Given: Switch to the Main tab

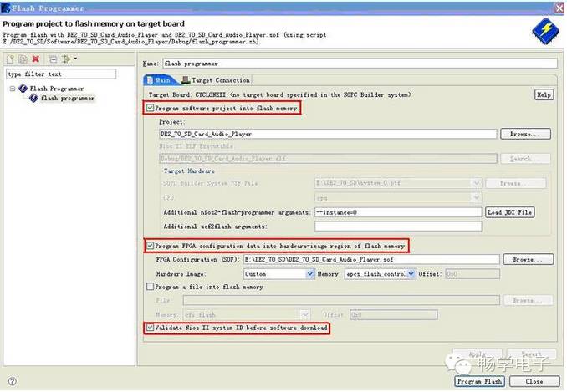Looking at the screenshot, I should [159, 80].
